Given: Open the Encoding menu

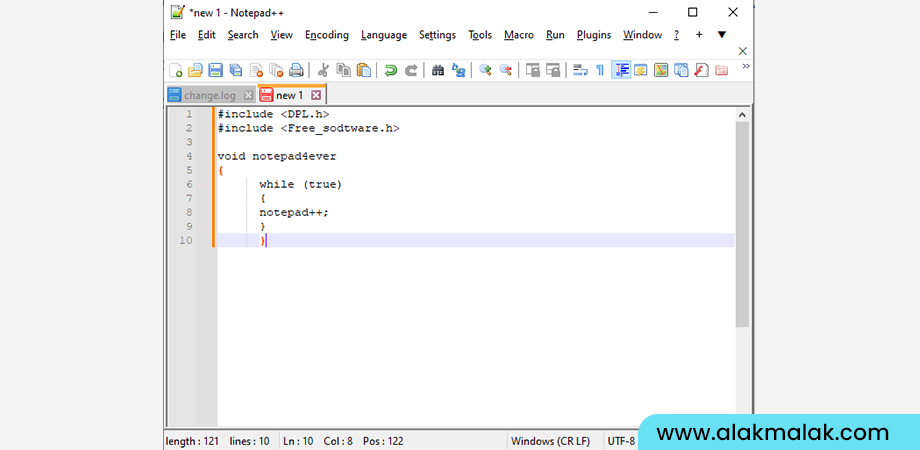Looking at the screenshot, I should click(x=327, y=35).
